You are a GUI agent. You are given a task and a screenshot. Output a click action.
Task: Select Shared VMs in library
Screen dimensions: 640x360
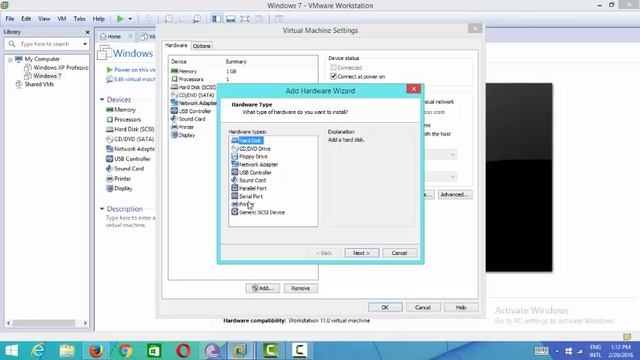pyautogui.click(x=35, y=84)
